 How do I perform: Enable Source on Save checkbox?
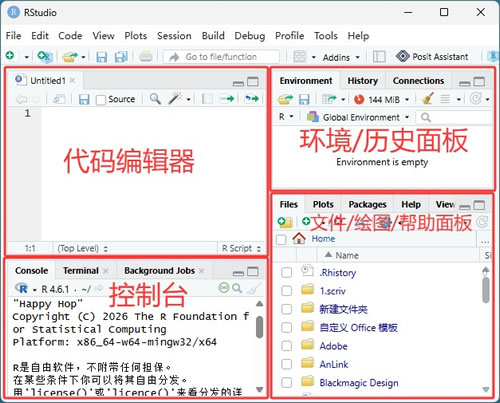pos(101,100)
